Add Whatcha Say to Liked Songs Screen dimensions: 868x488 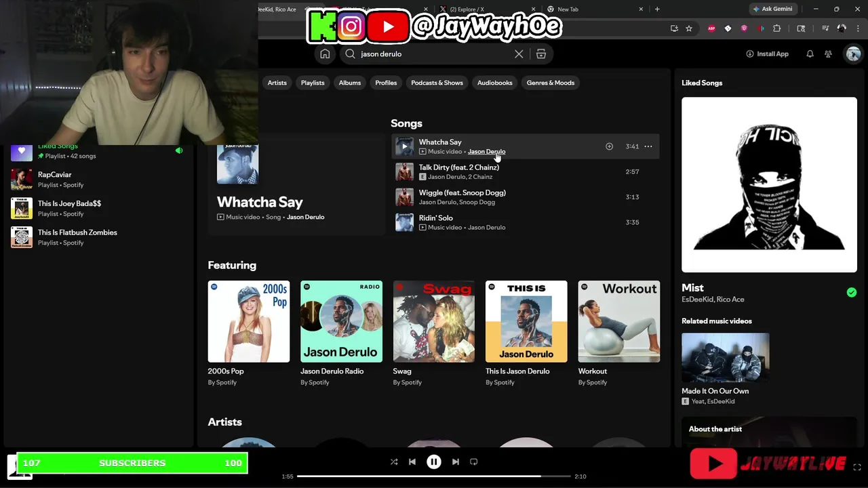609,146
